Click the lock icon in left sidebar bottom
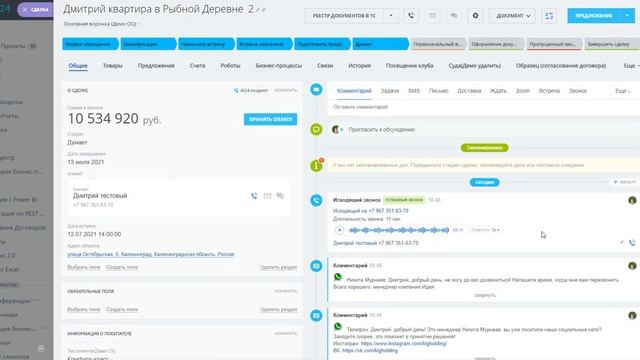 (41, 348)
